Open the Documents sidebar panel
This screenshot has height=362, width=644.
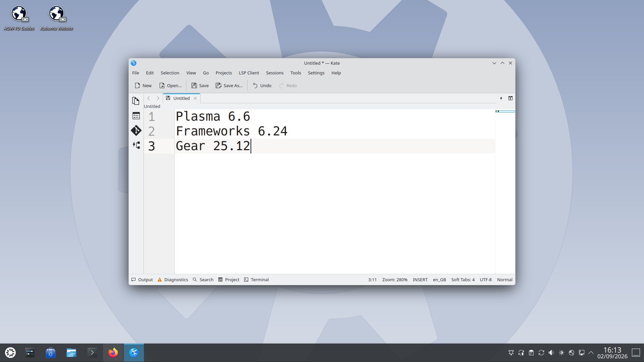pos(136,101)
